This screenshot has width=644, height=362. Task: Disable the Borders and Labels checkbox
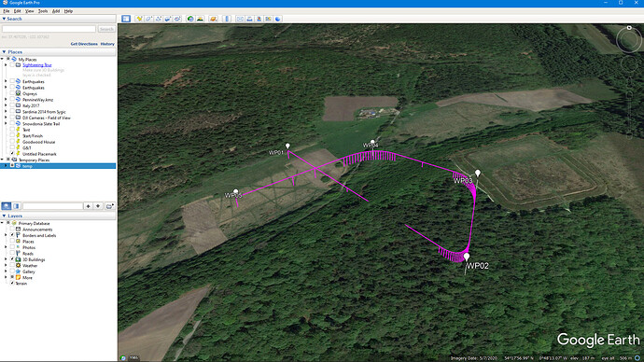click(x=12, y=236)
